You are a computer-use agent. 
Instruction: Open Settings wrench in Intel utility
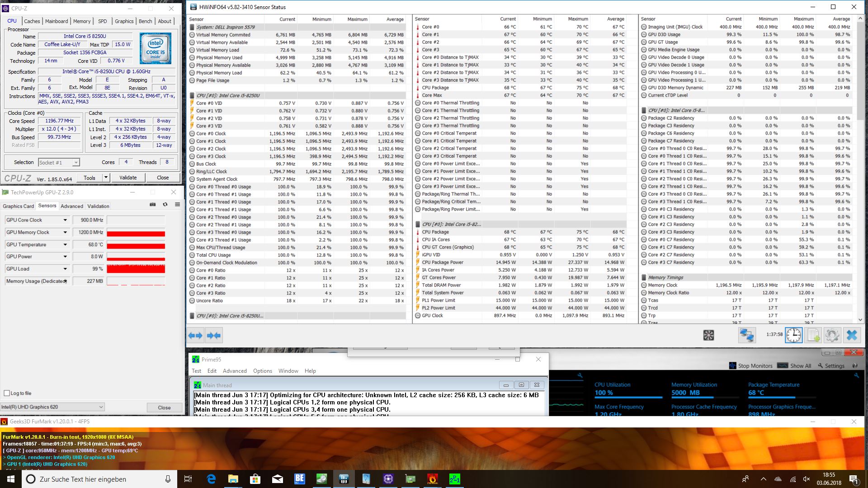click(x=830, y=366)
